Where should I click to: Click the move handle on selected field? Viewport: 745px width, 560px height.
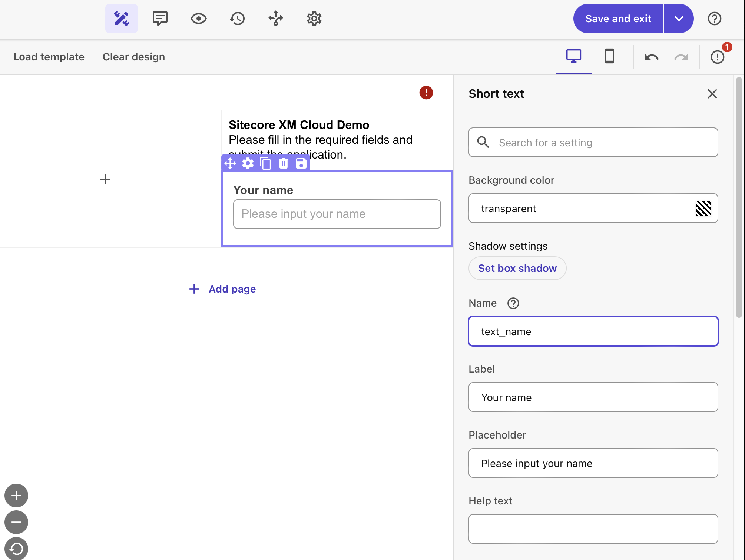point(230,163)
